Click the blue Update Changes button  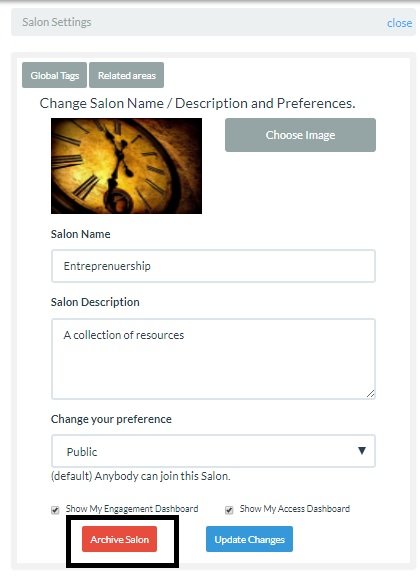(x=249, y=539)
